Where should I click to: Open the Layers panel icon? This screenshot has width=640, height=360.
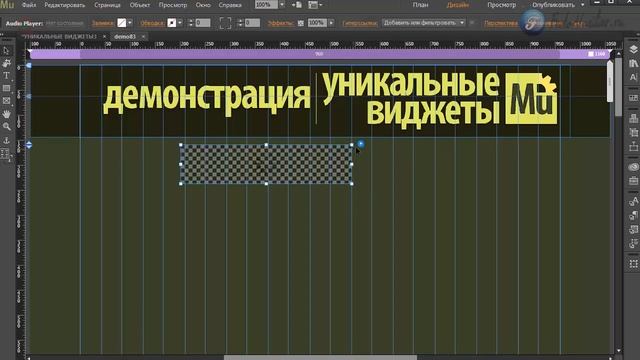pos(633,50)
